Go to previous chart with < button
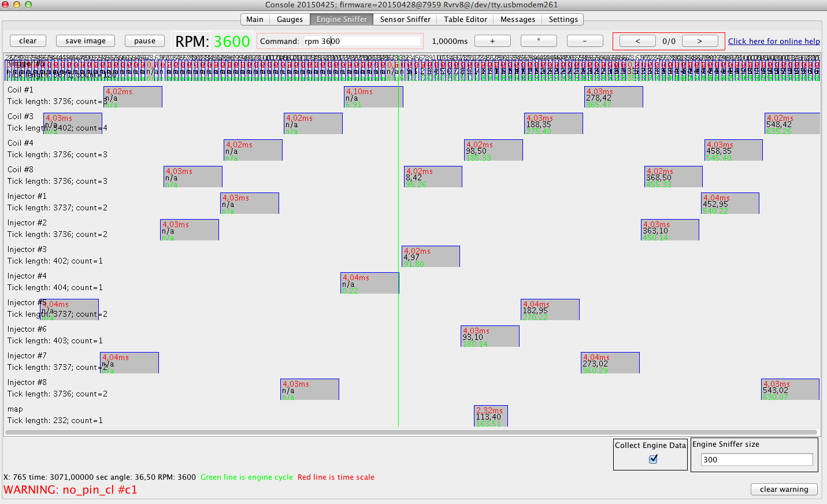The image size is (827, 504). 637,41
